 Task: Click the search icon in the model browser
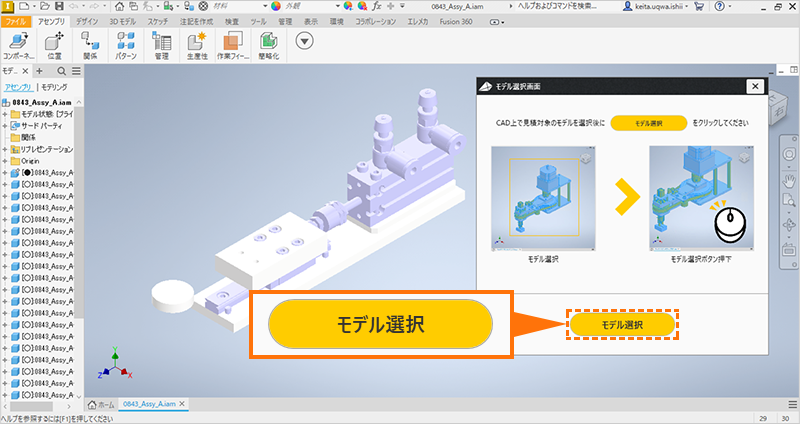(61, 71)
